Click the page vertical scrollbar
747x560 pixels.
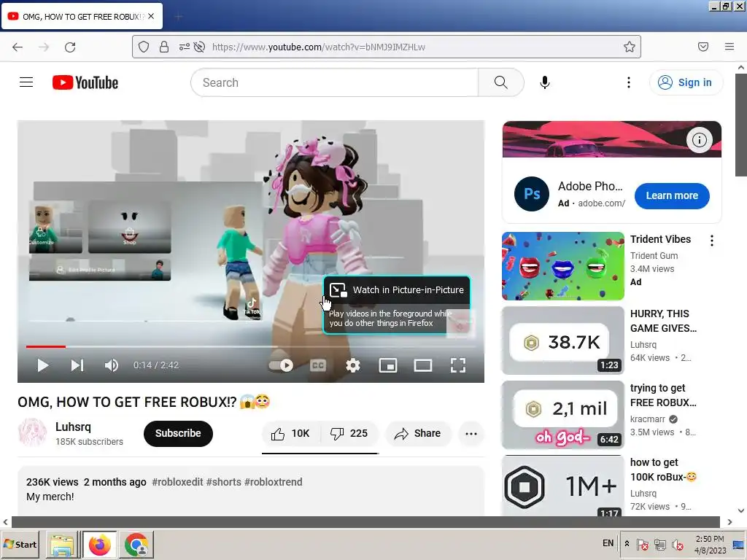[x=741, y=125]
